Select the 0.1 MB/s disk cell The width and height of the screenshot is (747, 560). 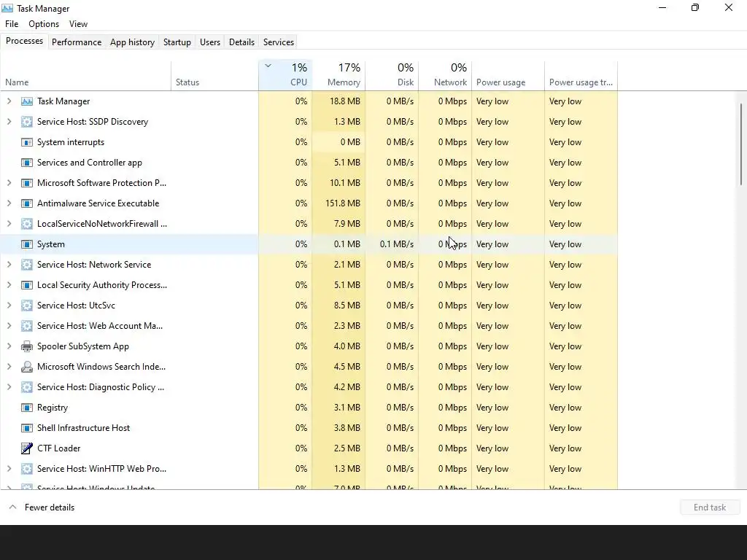point(392,244)
